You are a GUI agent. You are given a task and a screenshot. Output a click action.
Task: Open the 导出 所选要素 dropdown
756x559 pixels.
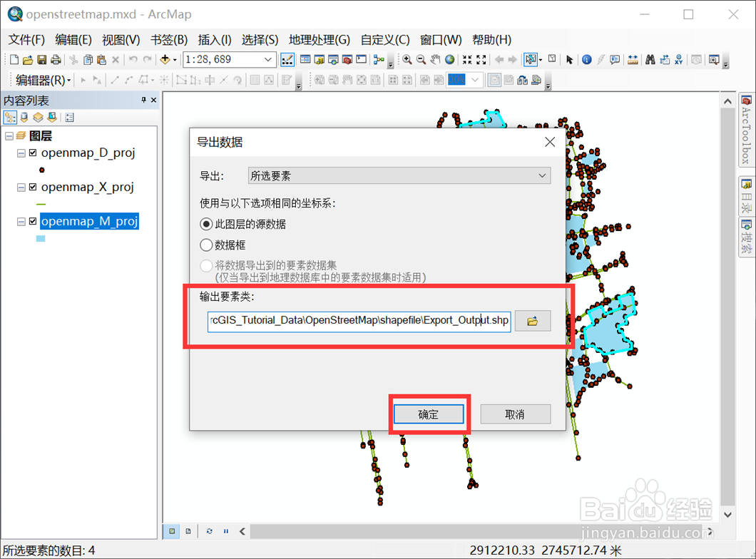[399, 175]
